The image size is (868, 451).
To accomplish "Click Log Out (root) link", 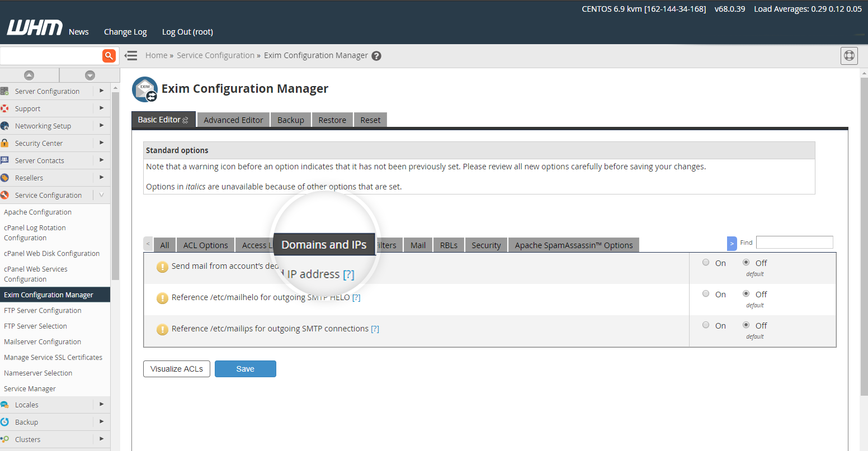I will [x=187, y=32].
